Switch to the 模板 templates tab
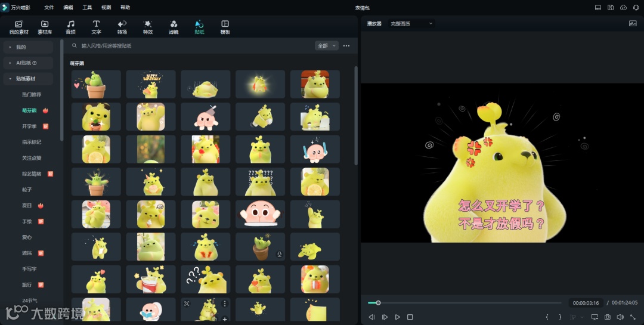 225,27
